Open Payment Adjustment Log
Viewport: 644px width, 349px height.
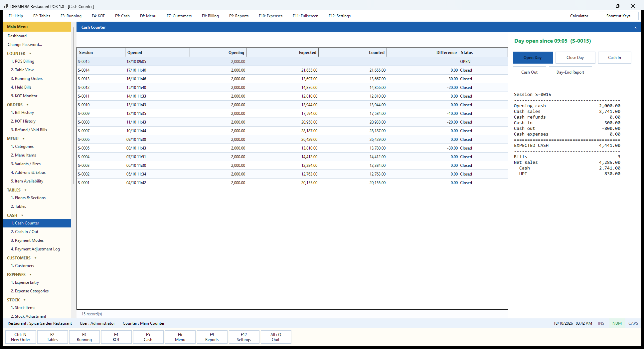(37, 249)
